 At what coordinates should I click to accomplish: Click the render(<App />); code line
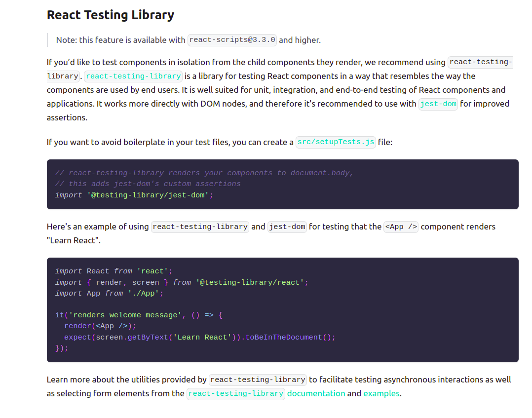point(100,326)
